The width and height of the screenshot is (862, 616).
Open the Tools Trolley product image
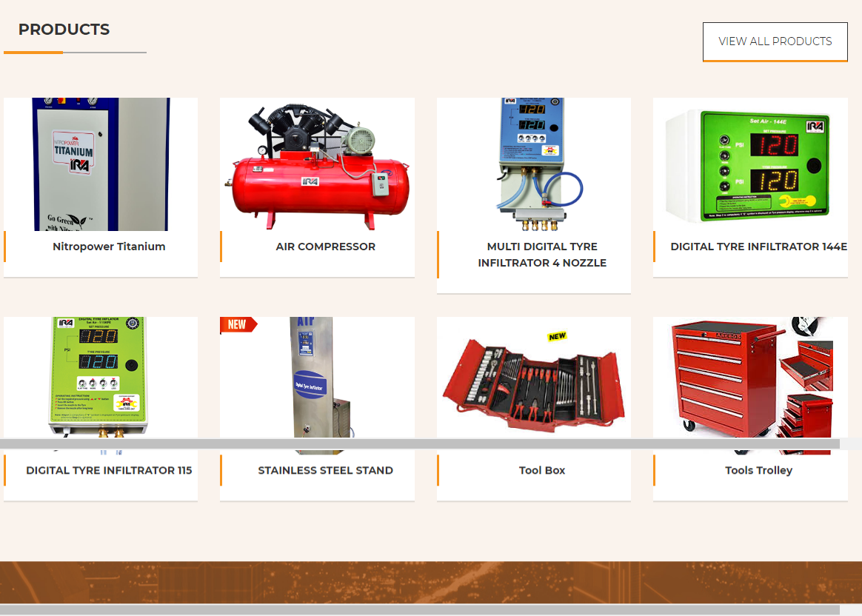749,378
